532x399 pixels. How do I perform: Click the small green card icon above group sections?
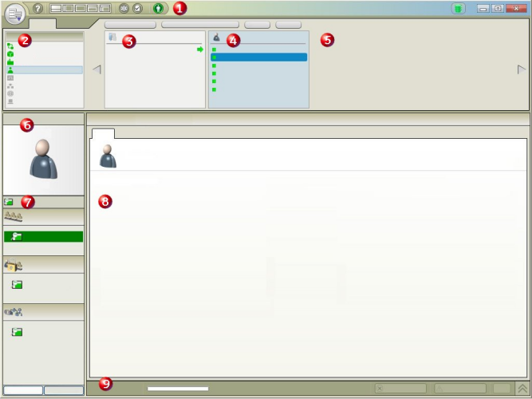point(9,202)
